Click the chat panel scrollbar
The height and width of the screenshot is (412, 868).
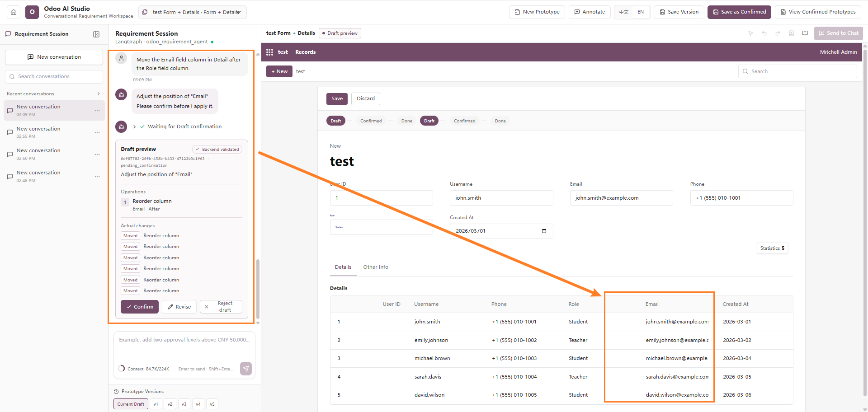pyautogui.click(x=258, y=289)
